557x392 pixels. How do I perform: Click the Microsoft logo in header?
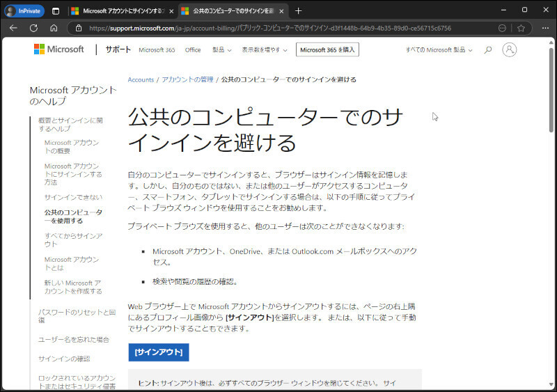[x=59, y=49]
